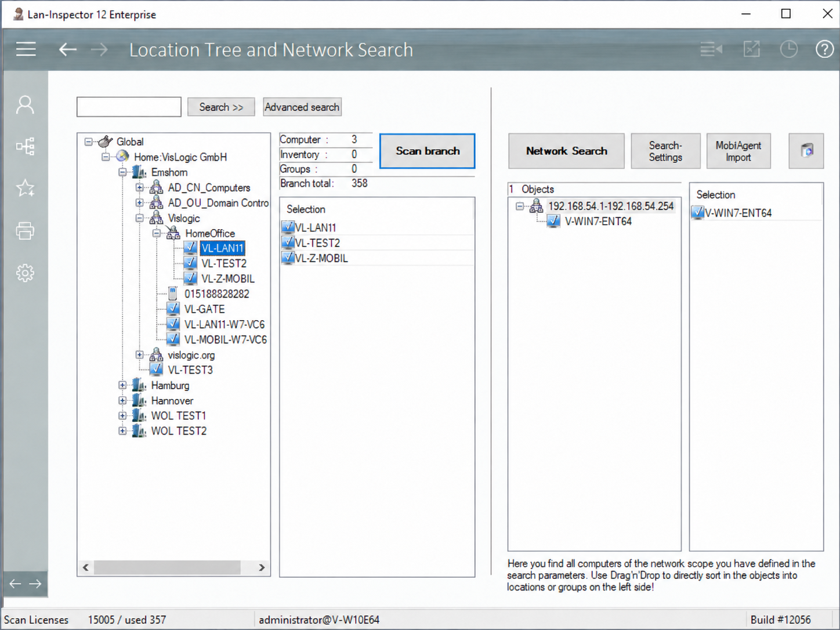Click the HomeOffice group icon
Viewport: 840px width, 630px height.
[x=173, y=233]
